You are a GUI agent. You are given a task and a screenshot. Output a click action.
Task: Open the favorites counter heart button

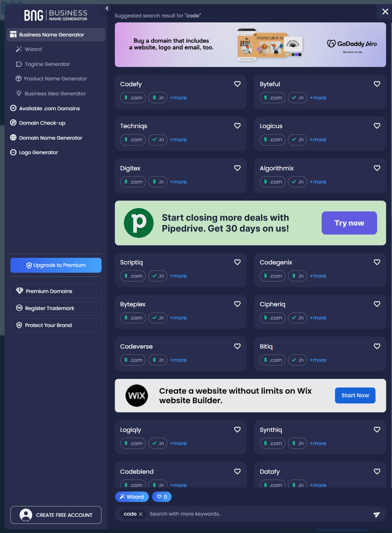tap(162, 497)
